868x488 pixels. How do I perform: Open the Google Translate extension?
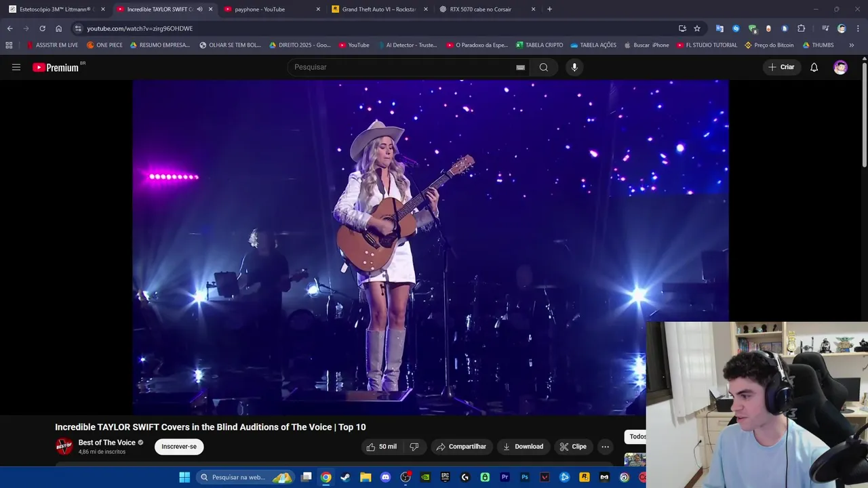click(x=719, y=28)
